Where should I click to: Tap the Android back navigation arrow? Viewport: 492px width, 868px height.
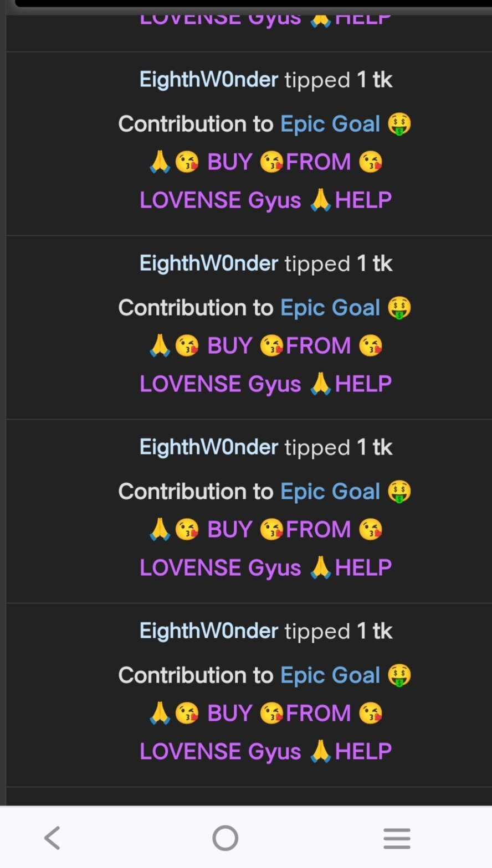(x=52, y=838)
